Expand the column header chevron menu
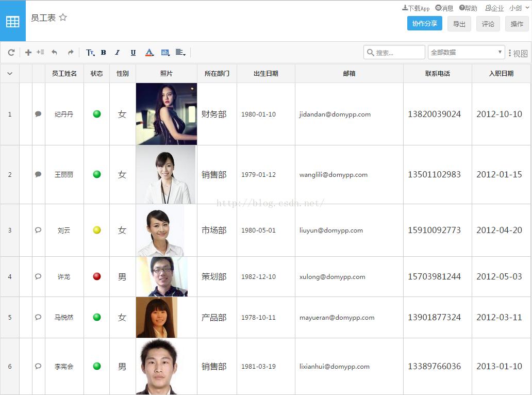The height and width of the screenshot is (395, 532). click(x=9, y=73)
